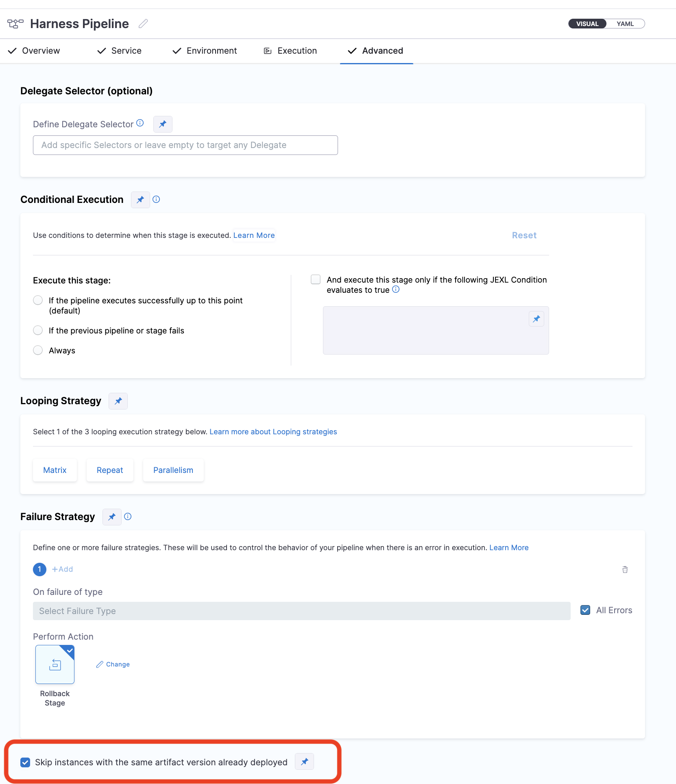
Task: Switch to YAML view
Action: coord(625,24)
